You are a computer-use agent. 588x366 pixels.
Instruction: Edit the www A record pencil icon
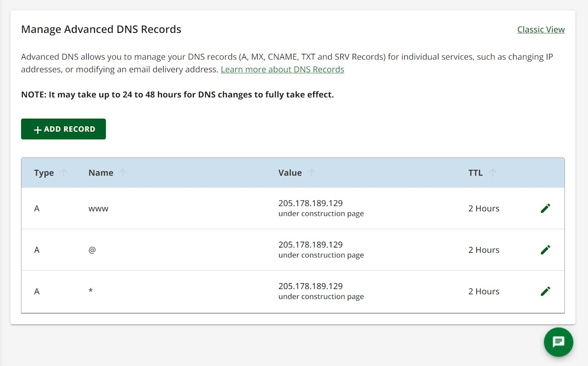[x=545, y=208]
